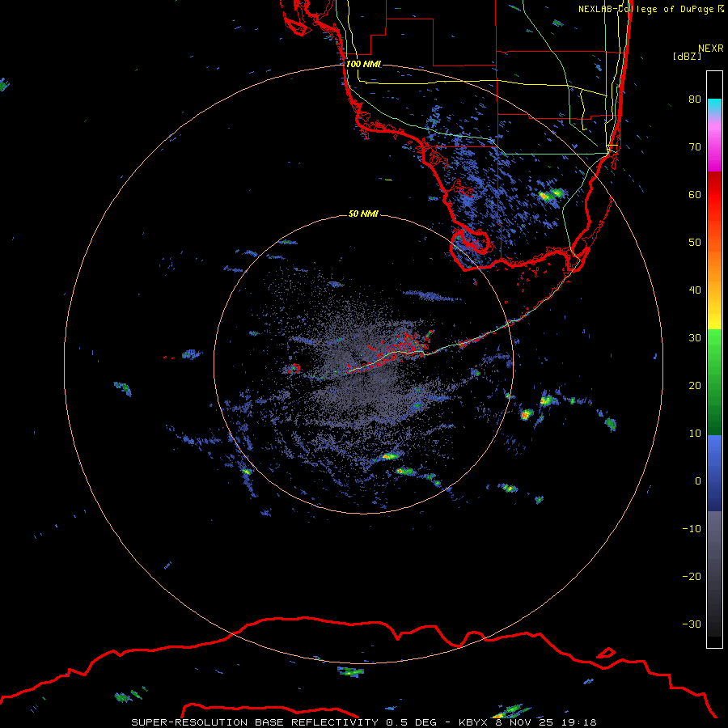This screenshot has width=728, height=728.
Task: Click the -20 tick value on scale
Action: click(x=692, y=576)
